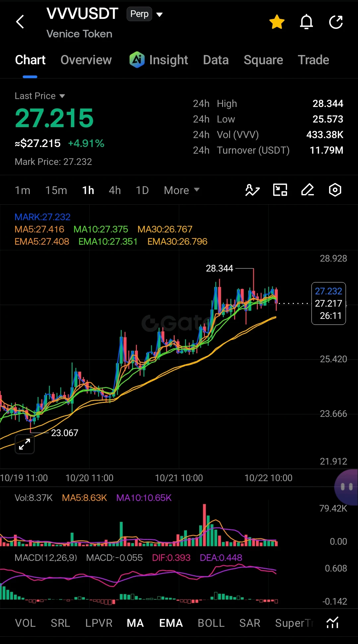This screenshot has width=358, height=644.
Task: Tap the current price label box on chart
Action: [328, 303]
